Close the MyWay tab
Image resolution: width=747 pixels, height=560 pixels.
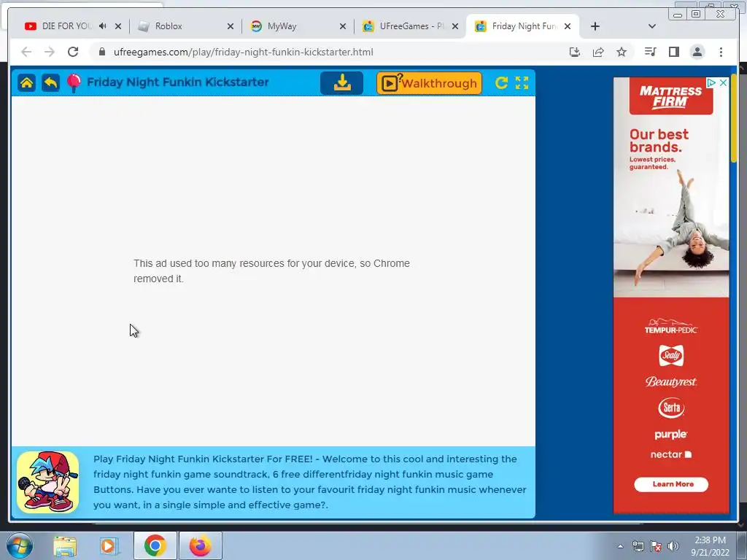tap(343, 26)
